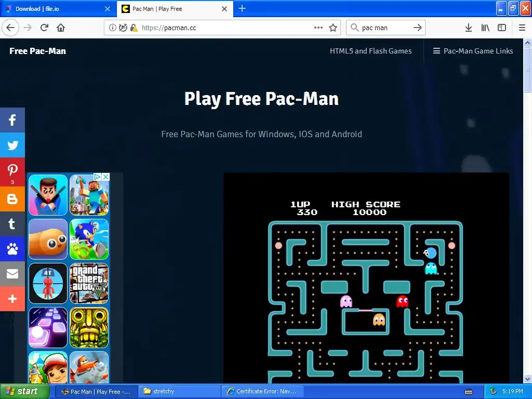This screenshot has height=399, width=532.
Task: Share the page on Tumblr
Action: (12, 224)
